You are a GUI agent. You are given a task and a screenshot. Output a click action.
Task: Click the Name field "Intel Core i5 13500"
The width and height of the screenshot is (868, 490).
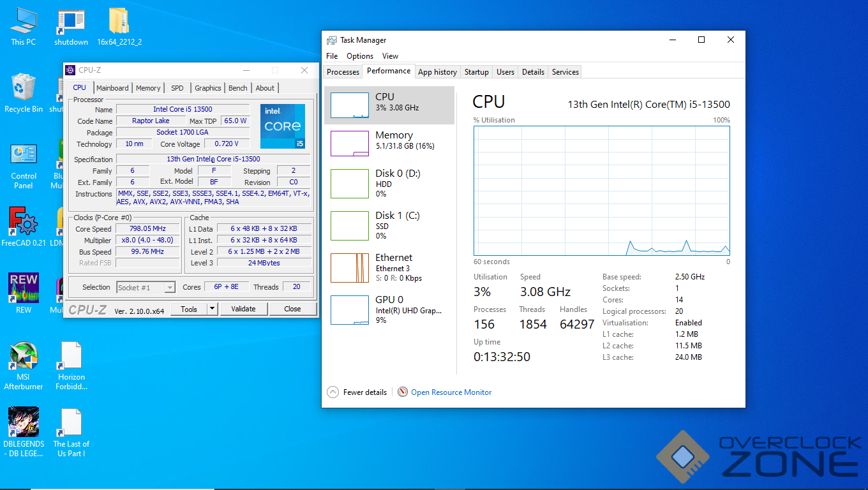coord(183,109)
